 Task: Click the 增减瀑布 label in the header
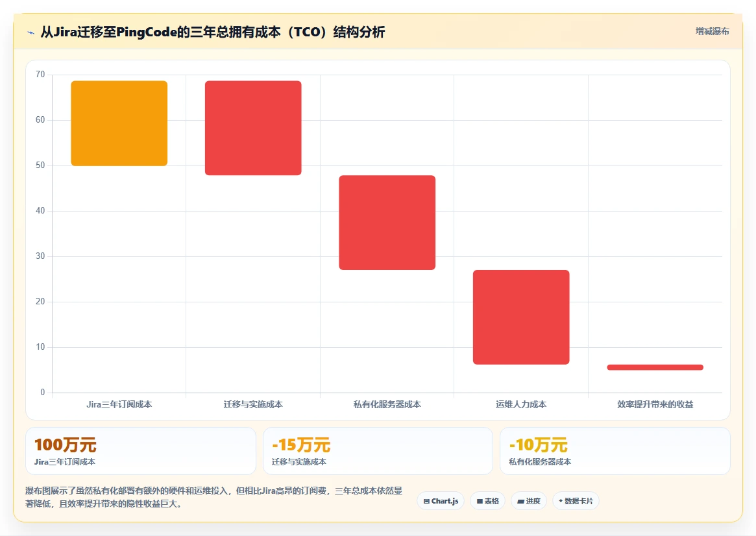click(x=712, y=31)
